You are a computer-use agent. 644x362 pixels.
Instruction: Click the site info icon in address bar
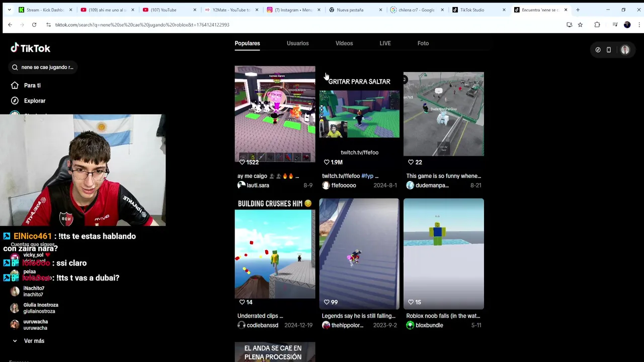48,25
